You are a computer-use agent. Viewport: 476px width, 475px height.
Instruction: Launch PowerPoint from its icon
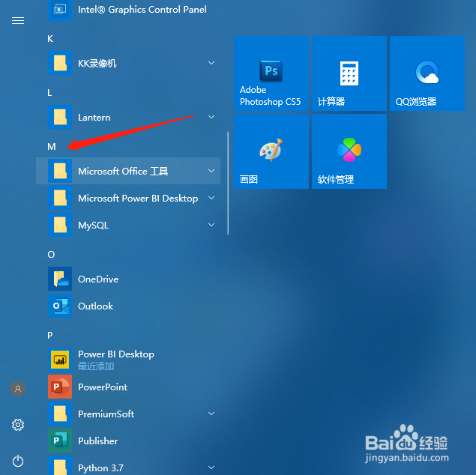[60, 387]
